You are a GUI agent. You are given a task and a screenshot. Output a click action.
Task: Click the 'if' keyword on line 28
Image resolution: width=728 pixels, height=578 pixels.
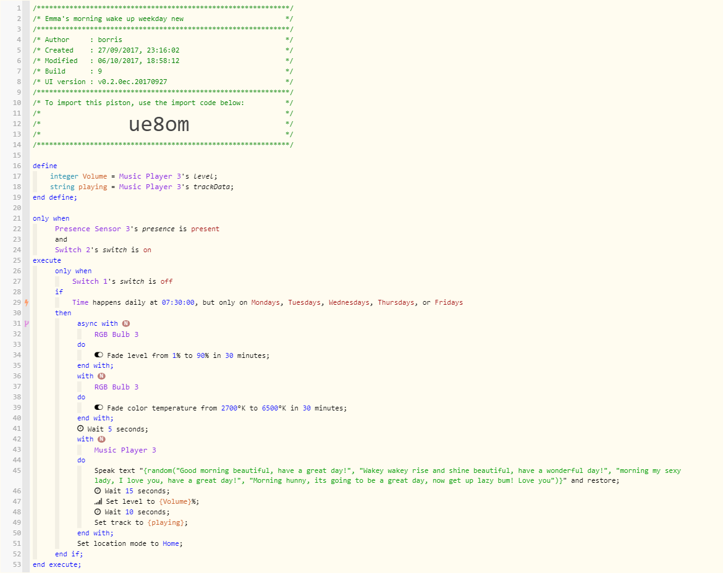point(59,292)
